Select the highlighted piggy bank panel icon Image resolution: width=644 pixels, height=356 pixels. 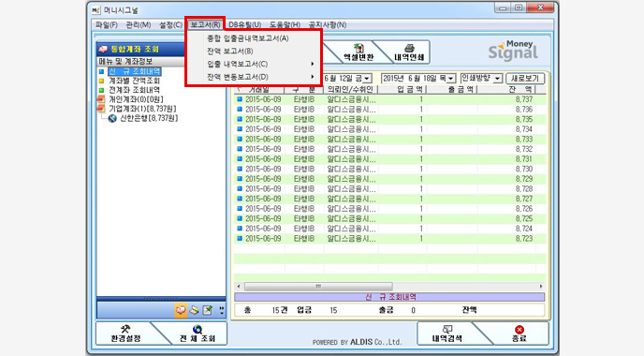[181, 310]
